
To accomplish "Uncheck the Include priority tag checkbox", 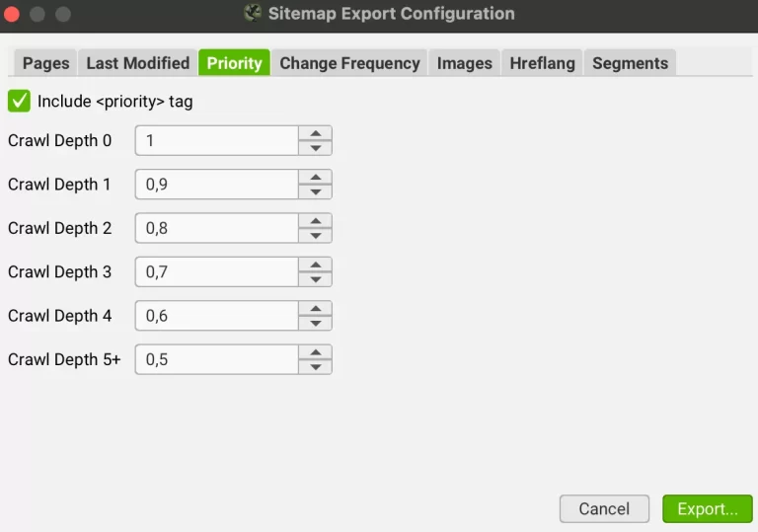I will pos(19,101).
